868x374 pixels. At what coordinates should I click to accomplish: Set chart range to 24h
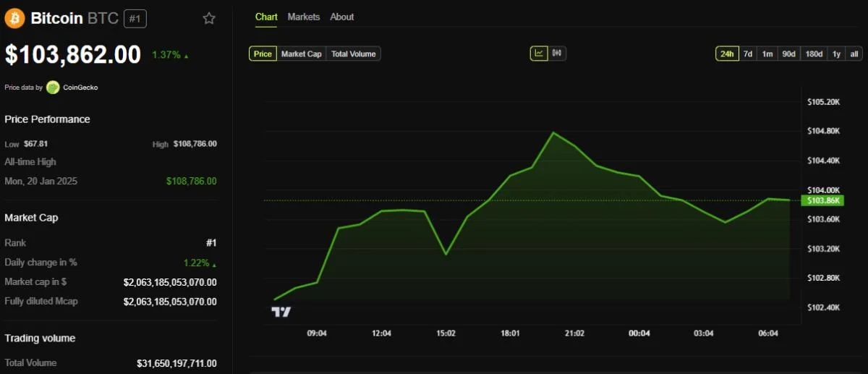727,54
